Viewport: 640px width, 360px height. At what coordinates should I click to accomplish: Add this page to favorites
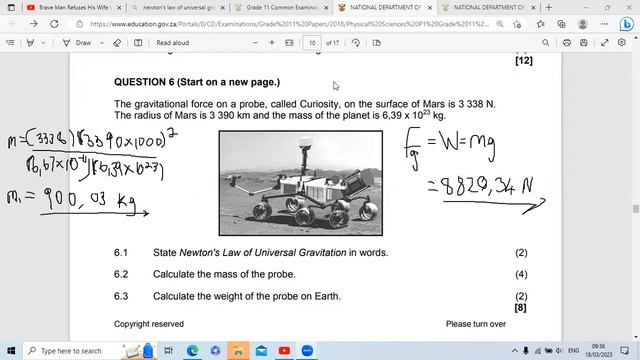click(x=517, y=24)
